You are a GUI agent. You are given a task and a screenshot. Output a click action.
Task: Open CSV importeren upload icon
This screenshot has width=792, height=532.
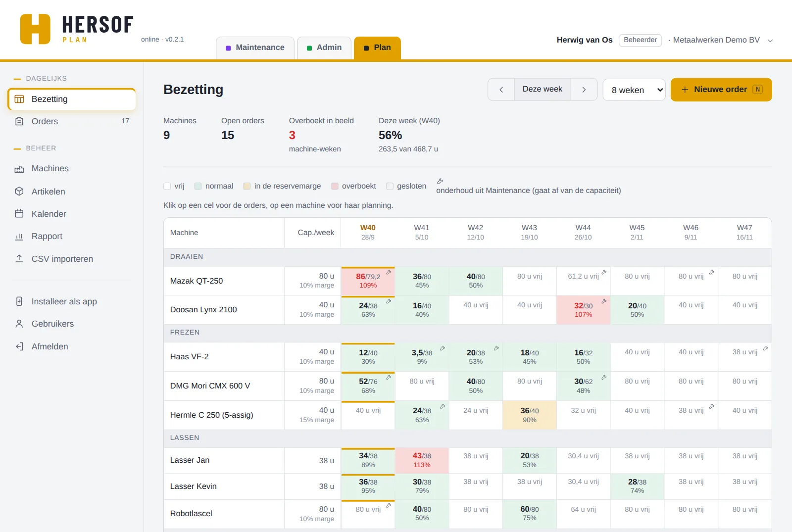(19, 259)
